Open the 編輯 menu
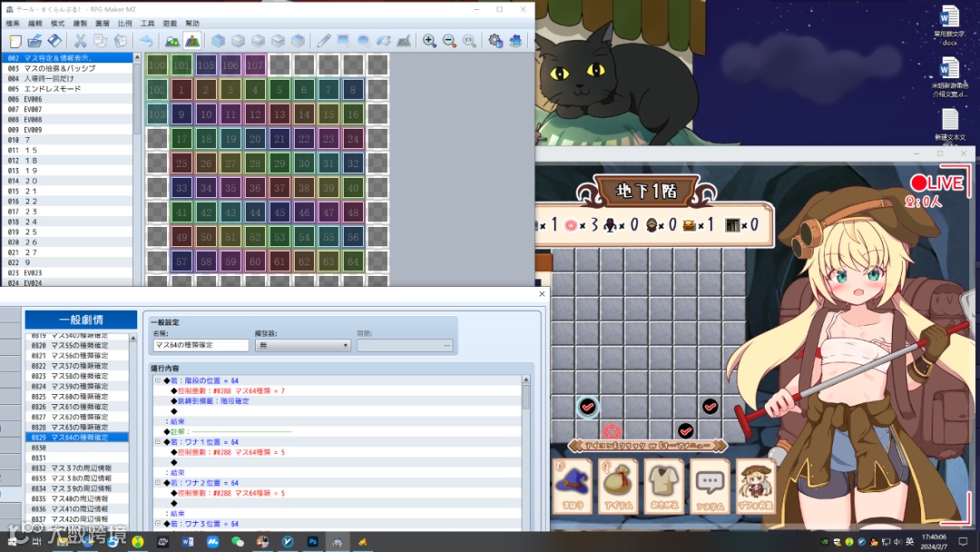This screenshot has height=552, width=980. (35, 23)
